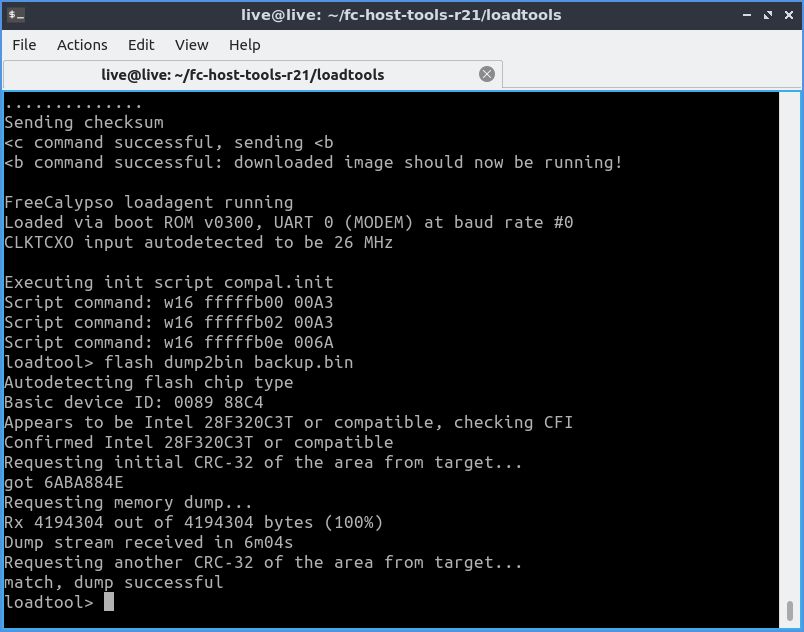Click the vertical scrollbar thumb

tap(789, 610)
